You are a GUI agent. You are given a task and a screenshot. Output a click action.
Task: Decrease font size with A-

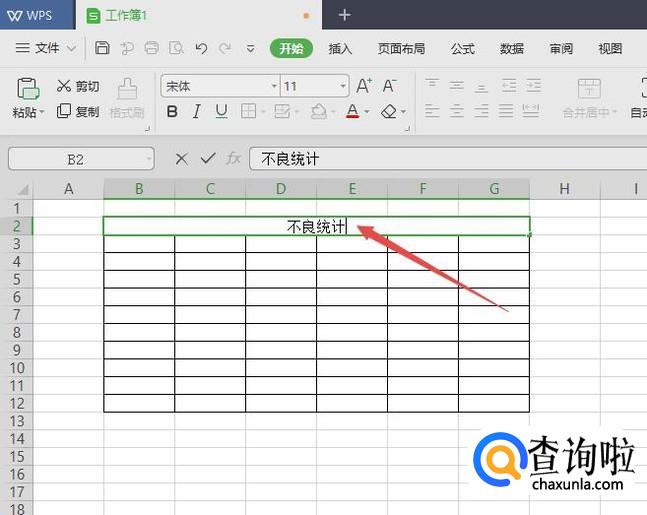(x=390, y=86)
